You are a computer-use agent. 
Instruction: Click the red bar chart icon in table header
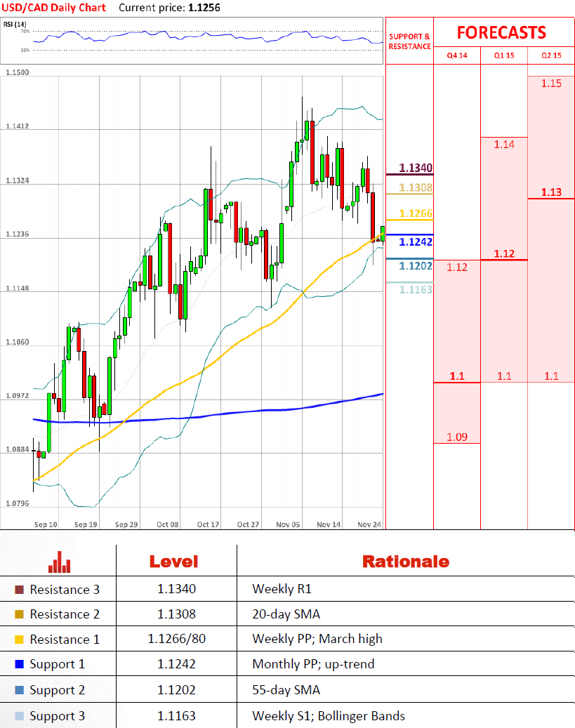(60, 562)
